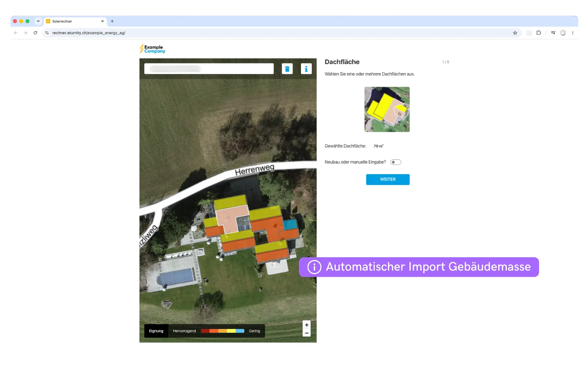The height and width of the screenshot is (384, 588).
Task: Click the trash delete icon on map
Action: (x=287, y=69)
